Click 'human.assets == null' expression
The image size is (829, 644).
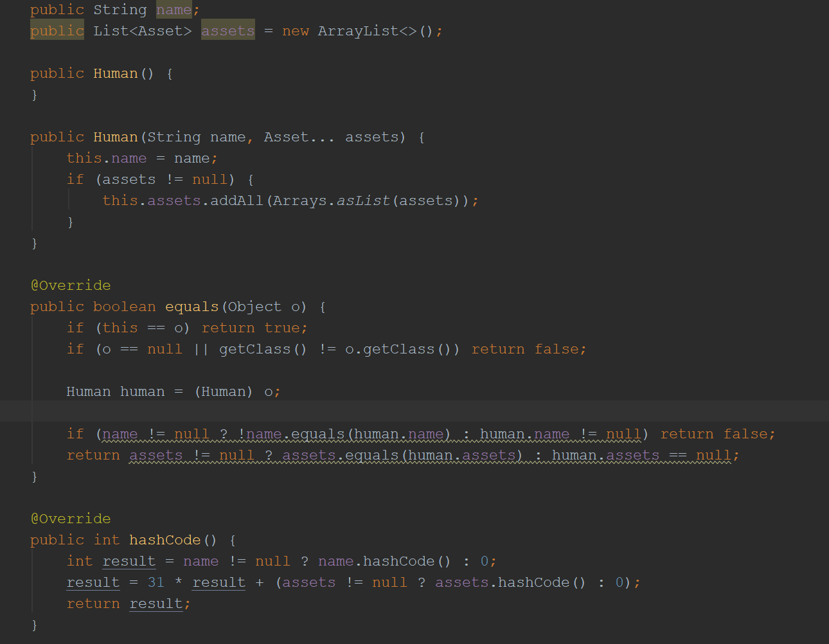pos(641,455)
